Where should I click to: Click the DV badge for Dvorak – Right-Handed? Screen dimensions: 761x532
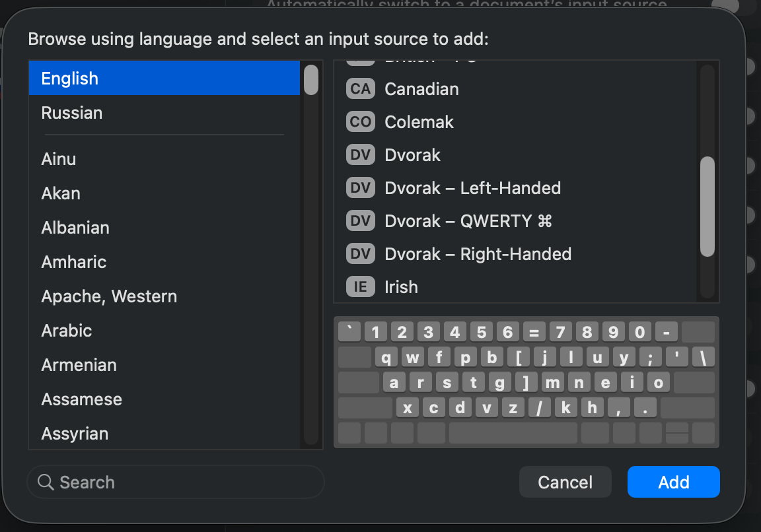coord(360,254)
